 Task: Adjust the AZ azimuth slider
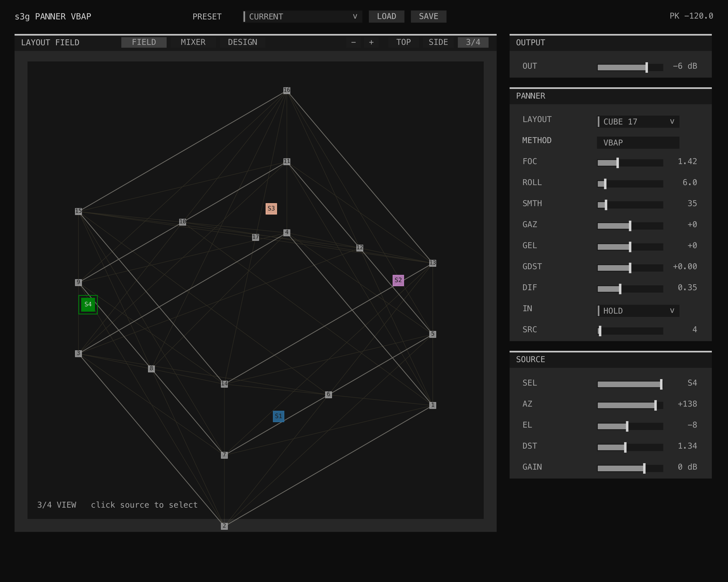[630, 405]
